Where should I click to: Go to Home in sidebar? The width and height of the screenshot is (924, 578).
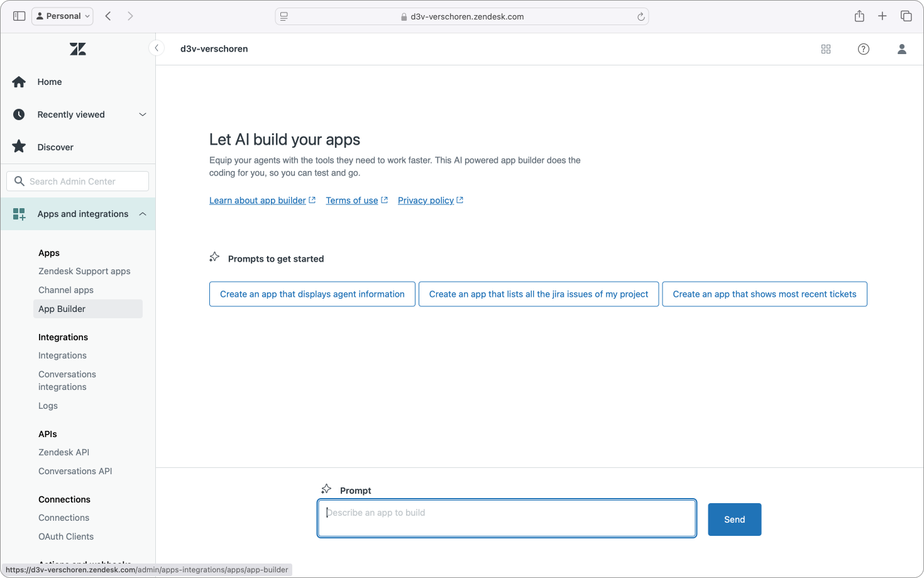pos(50,82)
